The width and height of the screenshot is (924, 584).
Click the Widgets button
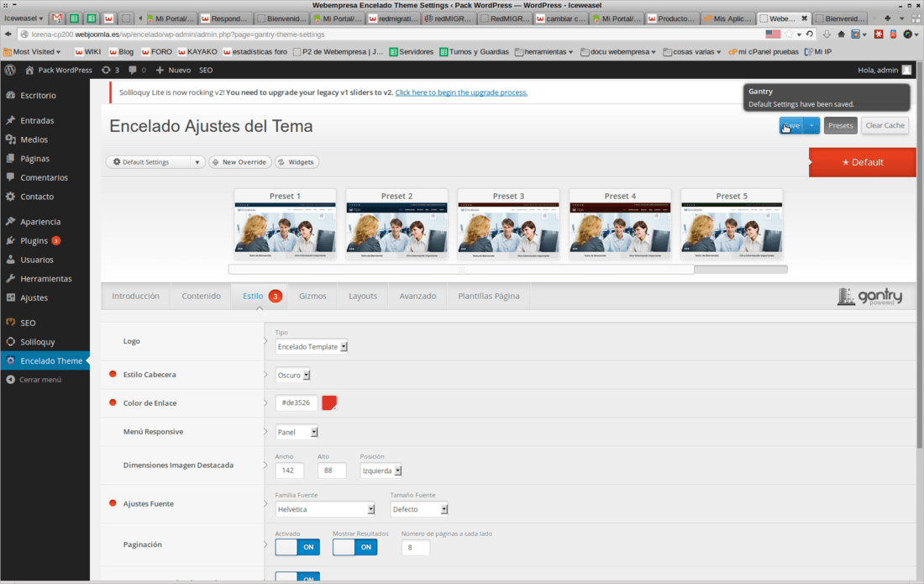pyautogui.click(x=297, y=162)
